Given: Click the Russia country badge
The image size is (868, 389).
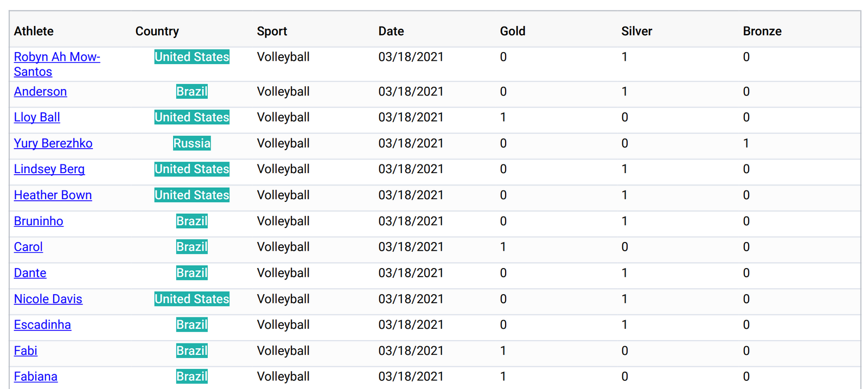Looking at the screenshot, I should tap(192, 144).
